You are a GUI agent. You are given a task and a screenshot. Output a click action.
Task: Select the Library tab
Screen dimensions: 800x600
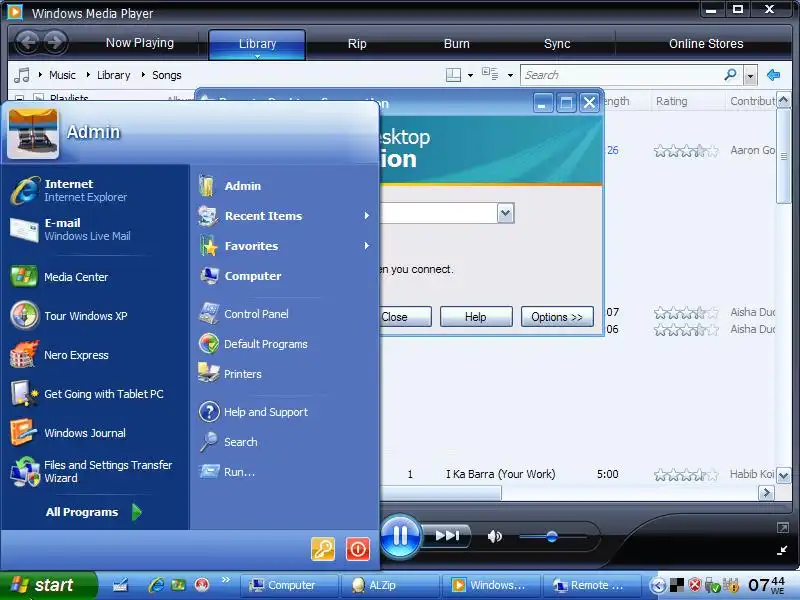[x=257, y=44]
